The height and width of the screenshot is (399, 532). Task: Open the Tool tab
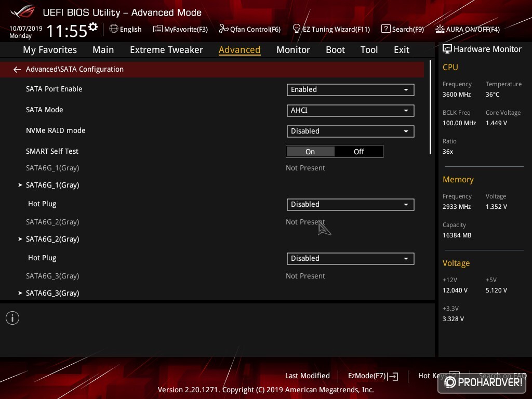coord(369,50)
